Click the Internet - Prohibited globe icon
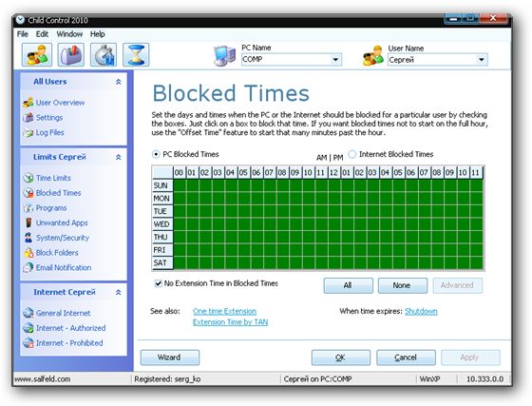The height and width of the screenshot is (406, 532). click(28, 343)
